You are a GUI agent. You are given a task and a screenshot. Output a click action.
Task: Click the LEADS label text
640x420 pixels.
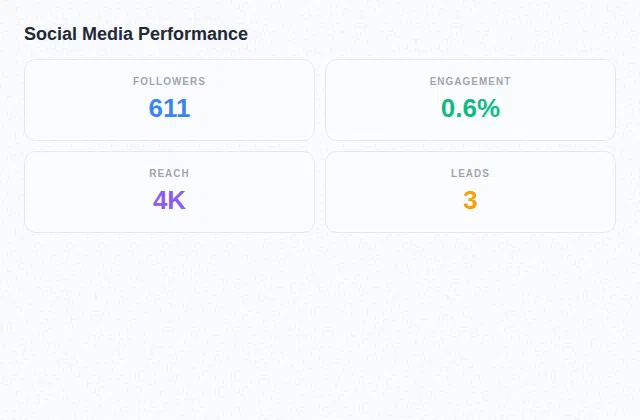tap(470, 173)
